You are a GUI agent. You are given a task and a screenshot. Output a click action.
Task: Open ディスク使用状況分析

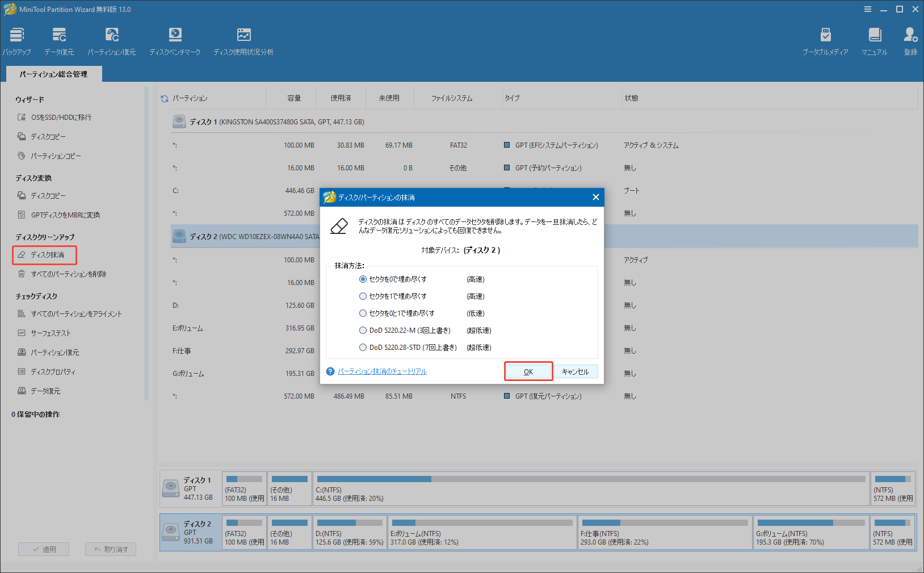click(243, 40)
